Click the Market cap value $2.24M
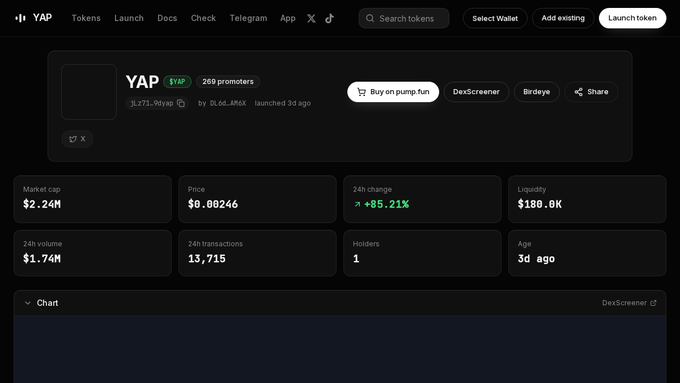The height and width of the screenshot is (383, 680). coord(42,204)
